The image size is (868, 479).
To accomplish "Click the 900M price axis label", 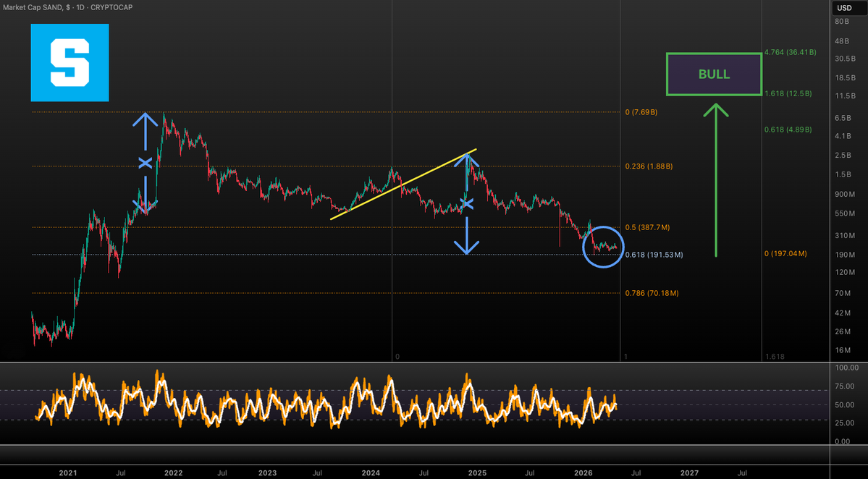I will 844,194.
